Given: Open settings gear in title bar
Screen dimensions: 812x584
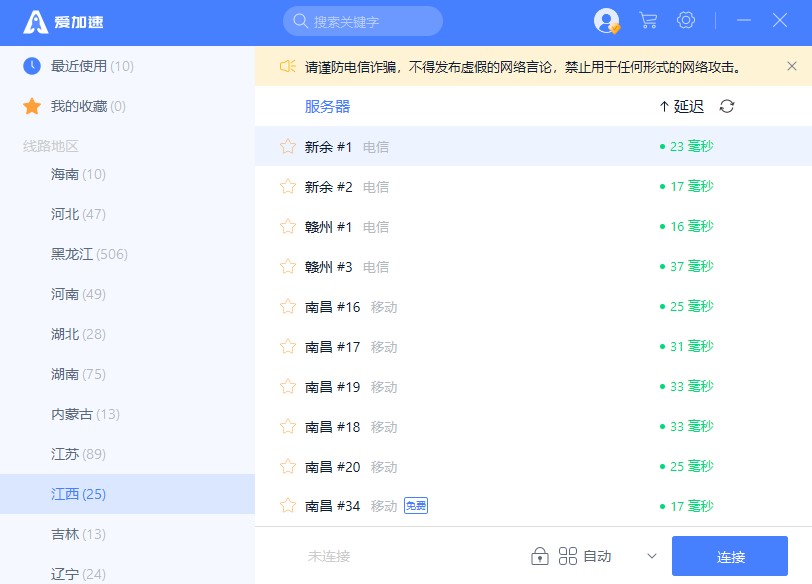Looking at the screenshot, I should point(686,20).
